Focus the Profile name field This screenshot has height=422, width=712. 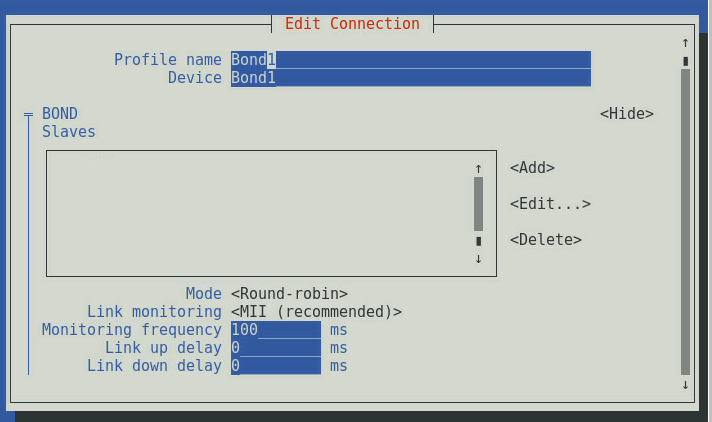tap(411, 60)
